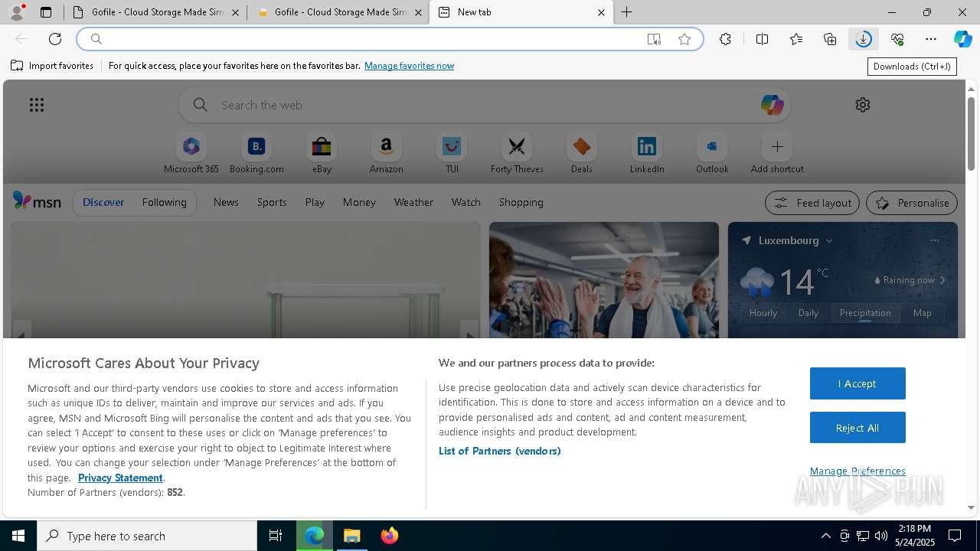The width and height of the screenshot is (980, 551).
Task: Add this page to favorites star
Action: (684, 39)
